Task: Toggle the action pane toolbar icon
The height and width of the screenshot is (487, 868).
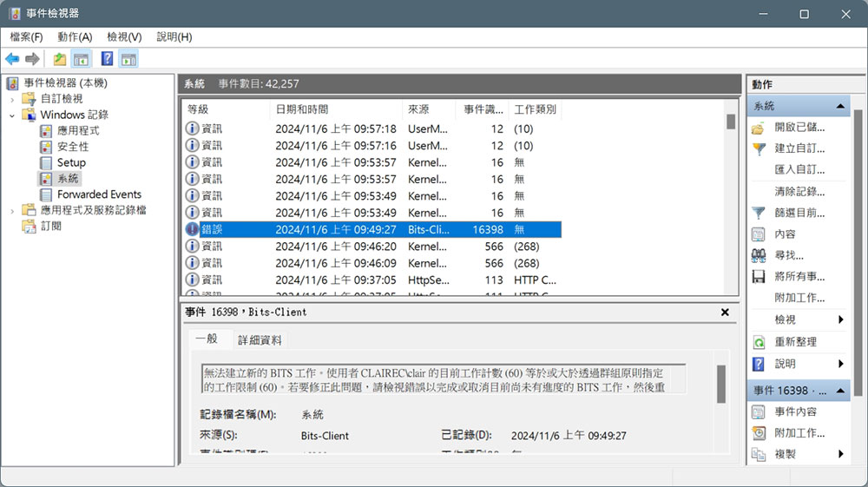Action: tap(129, 59)
